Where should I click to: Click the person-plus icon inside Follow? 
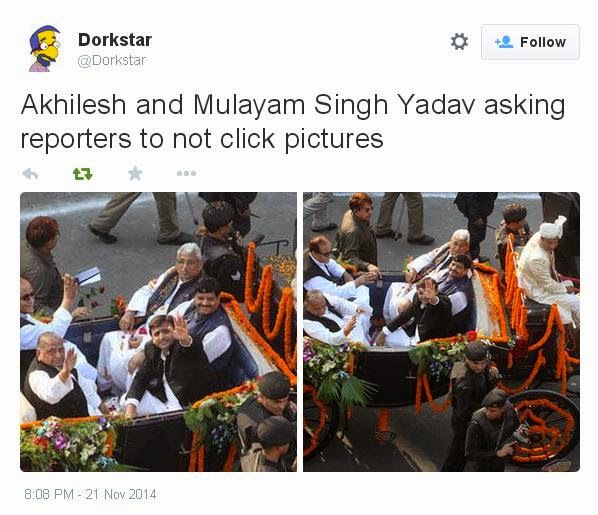[504, 42]
